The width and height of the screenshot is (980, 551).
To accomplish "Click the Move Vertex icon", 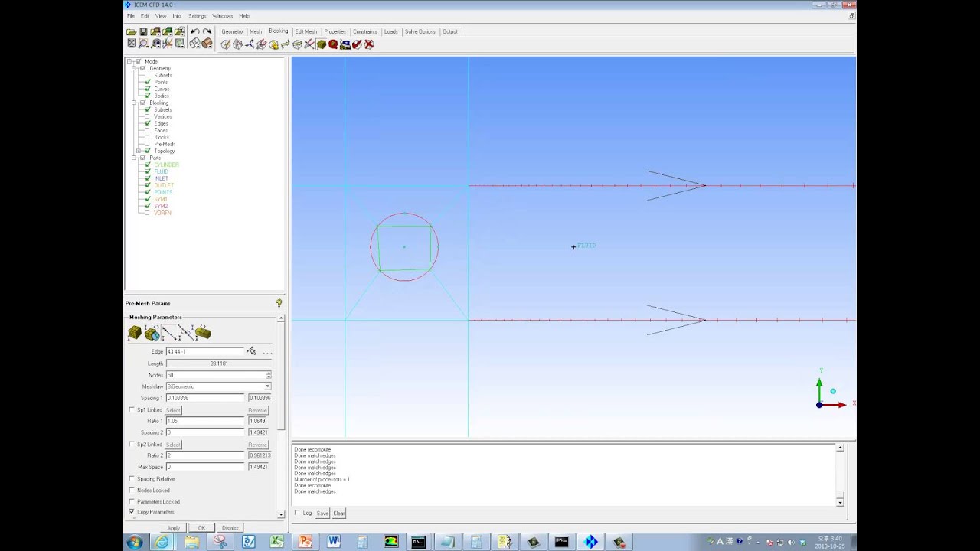I will (x=286, y=44).
